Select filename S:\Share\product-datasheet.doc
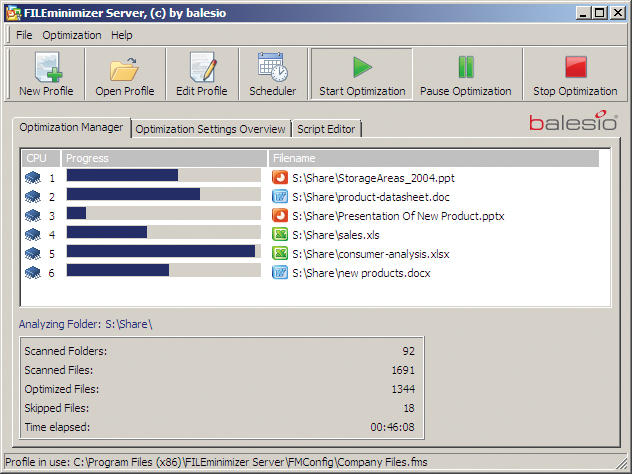 (371, 197)
